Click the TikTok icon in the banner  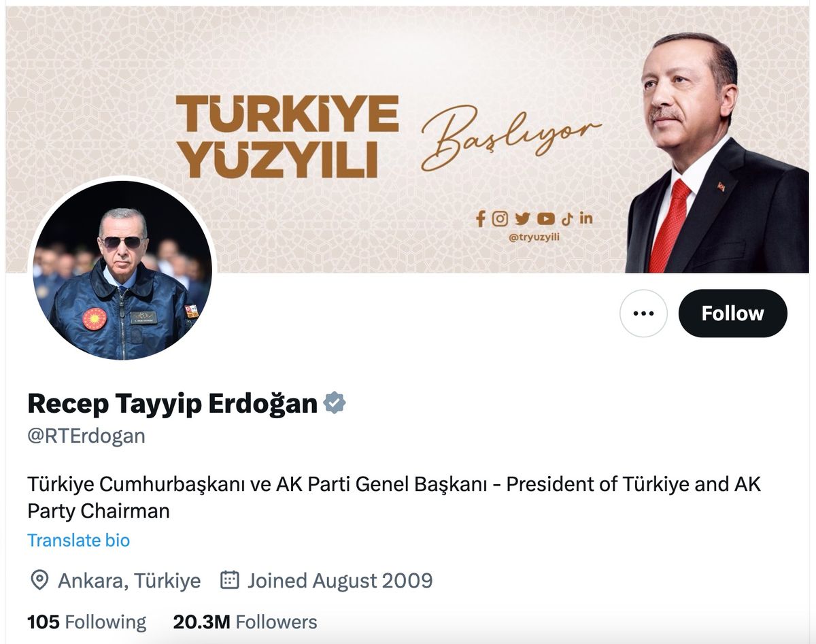pyautogui.click(x=567, y=218)
